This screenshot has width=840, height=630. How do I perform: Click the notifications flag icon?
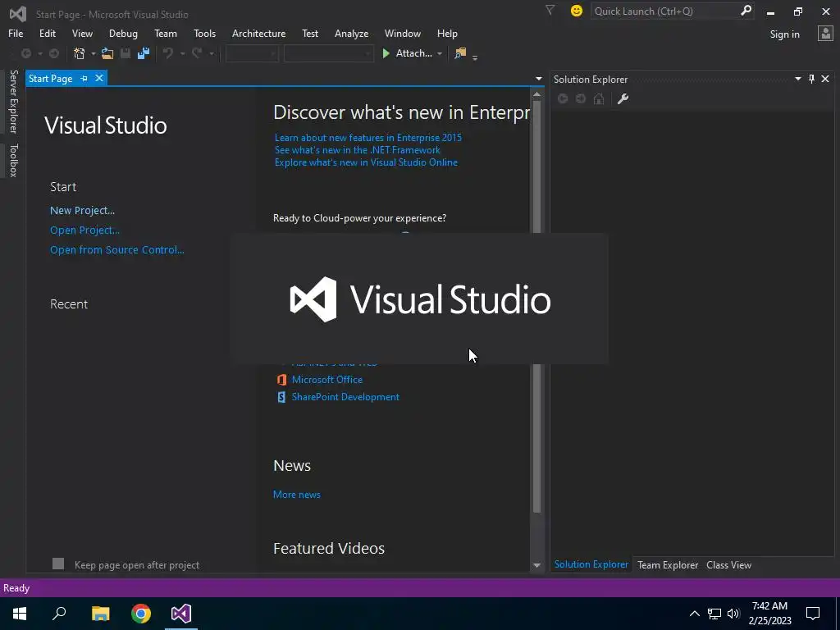pos(550,10)
